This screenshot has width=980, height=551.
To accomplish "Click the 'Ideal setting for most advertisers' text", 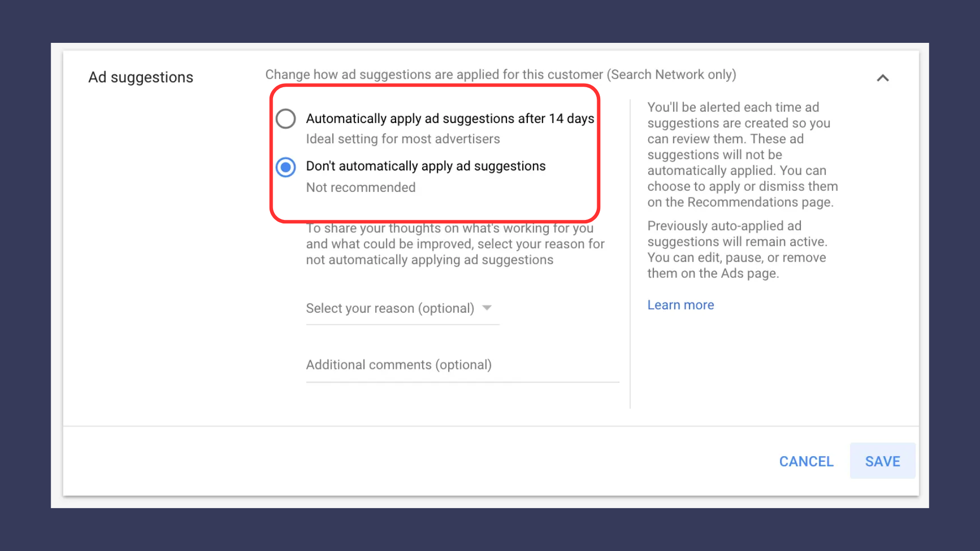I will click(403, 139).
